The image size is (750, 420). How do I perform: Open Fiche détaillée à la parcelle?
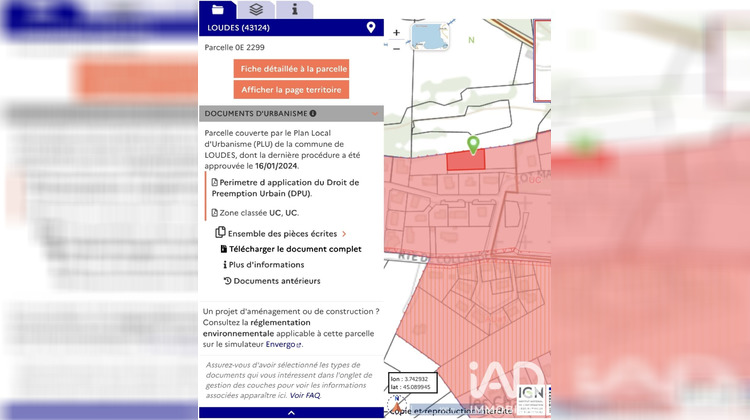click(x=291, y=69)
